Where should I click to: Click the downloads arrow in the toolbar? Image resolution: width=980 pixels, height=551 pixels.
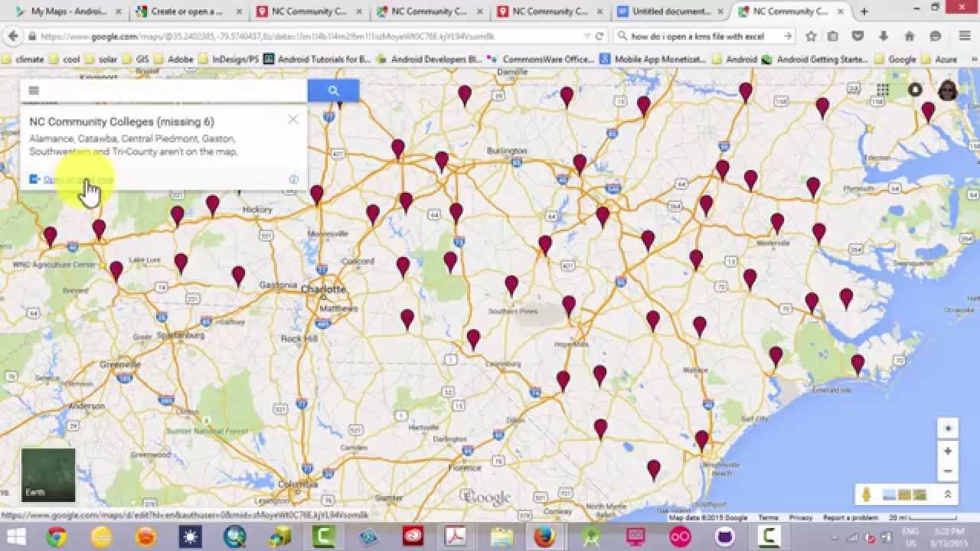(883, 35)
